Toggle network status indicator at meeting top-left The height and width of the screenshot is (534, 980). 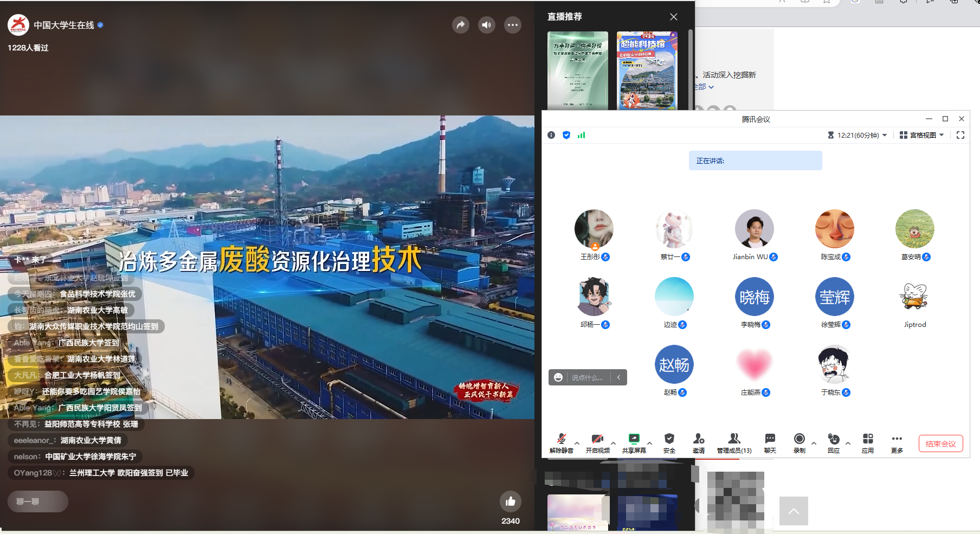pyautogui.click(x=581, y=135)
